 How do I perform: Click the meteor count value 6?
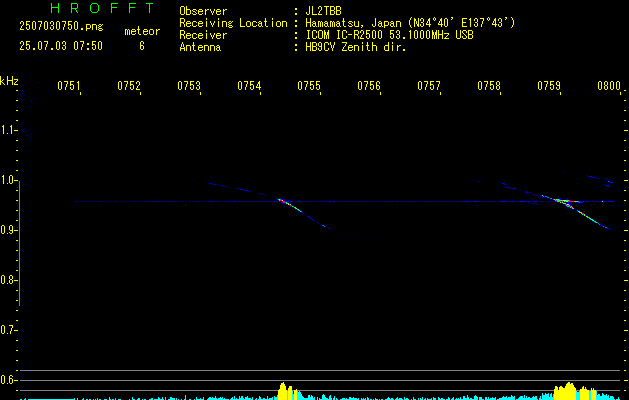point(142,46)
